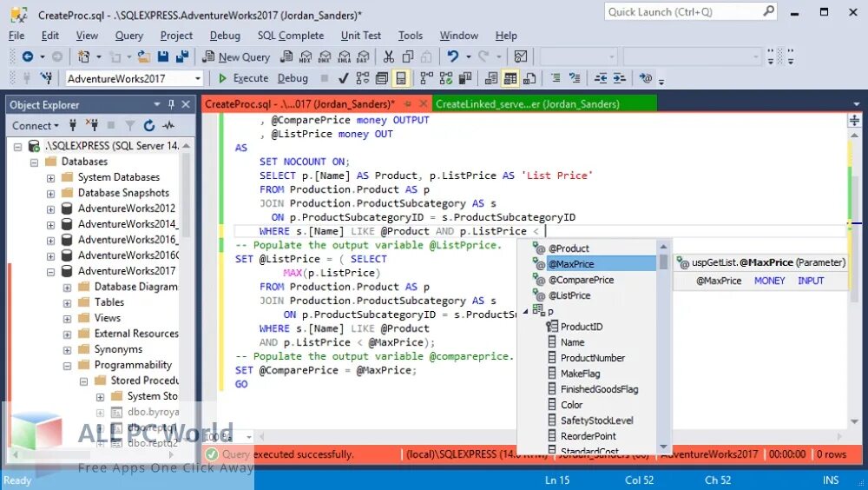Click the Change Connection icon

click(x=46, y=78)
